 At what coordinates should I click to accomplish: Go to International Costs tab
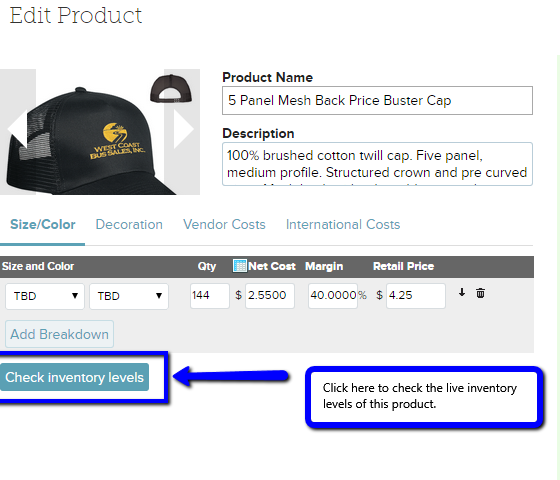coord(343,224)
